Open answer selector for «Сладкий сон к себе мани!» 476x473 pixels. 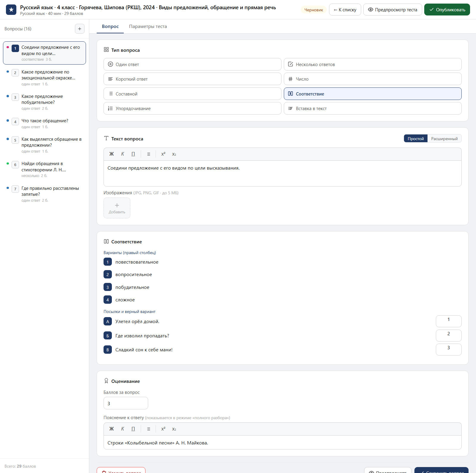449,350
